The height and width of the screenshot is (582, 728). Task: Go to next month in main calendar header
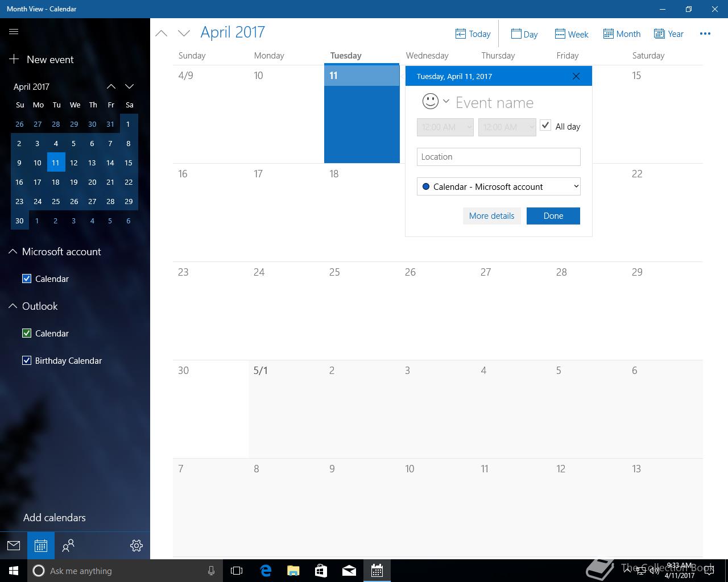[184, 34]
